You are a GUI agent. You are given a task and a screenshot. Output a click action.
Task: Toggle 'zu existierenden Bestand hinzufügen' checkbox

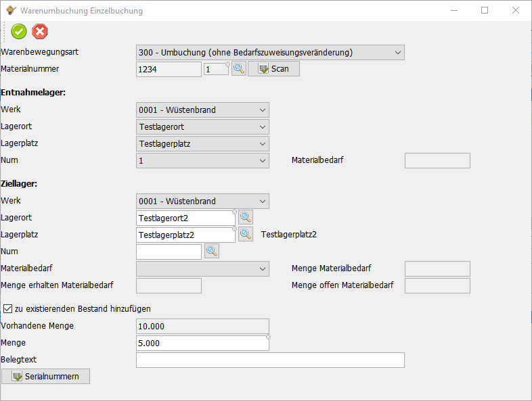[7, 308]
